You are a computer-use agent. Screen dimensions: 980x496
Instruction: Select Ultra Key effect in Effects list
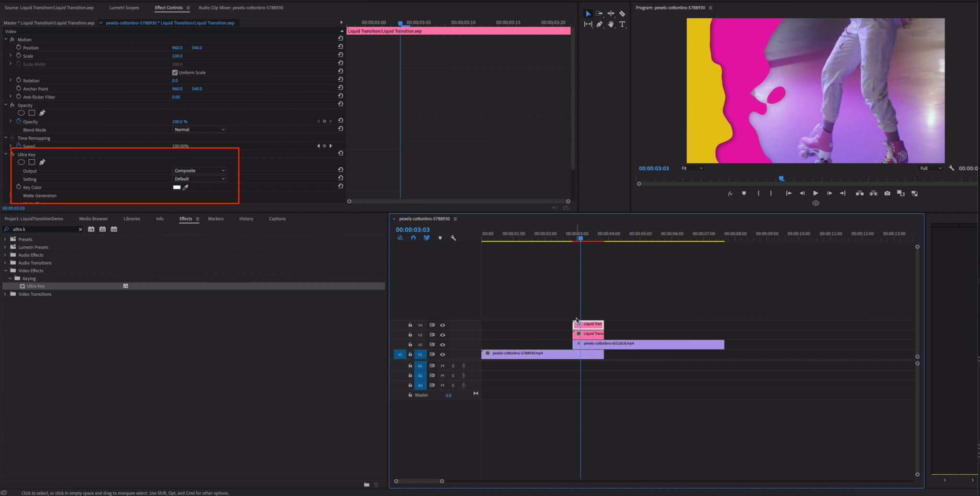click(36, 286)
